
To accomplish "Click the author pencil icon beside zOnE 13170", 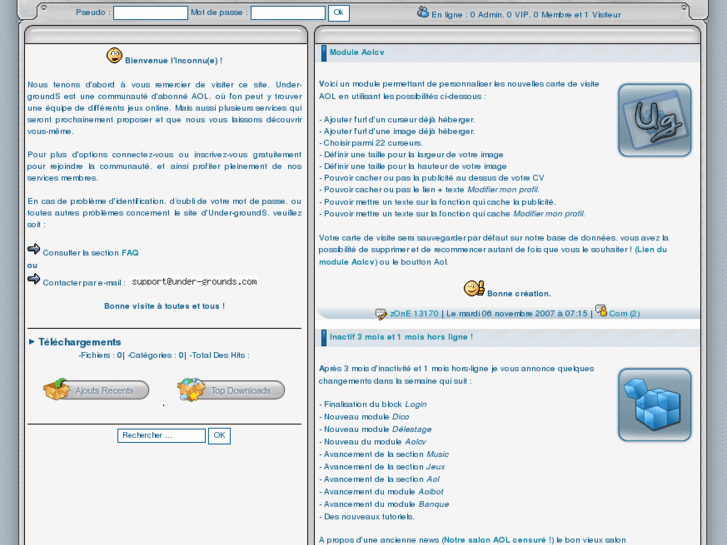I will [381, 314].
